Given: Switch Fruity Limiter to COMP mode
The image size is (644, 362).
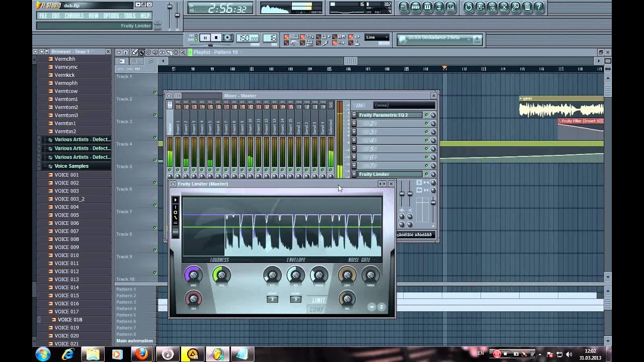Looking at the screenshot, I should (x=317, y=309).
